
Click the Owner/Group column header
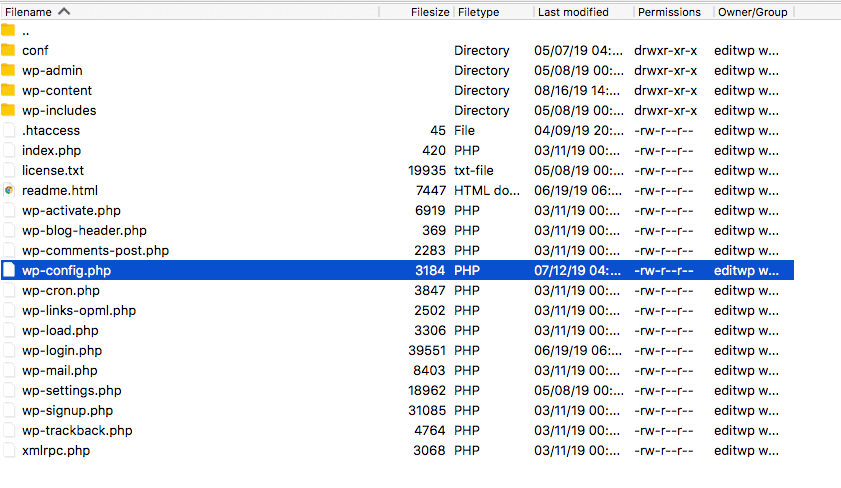click(x=752, y=12)
